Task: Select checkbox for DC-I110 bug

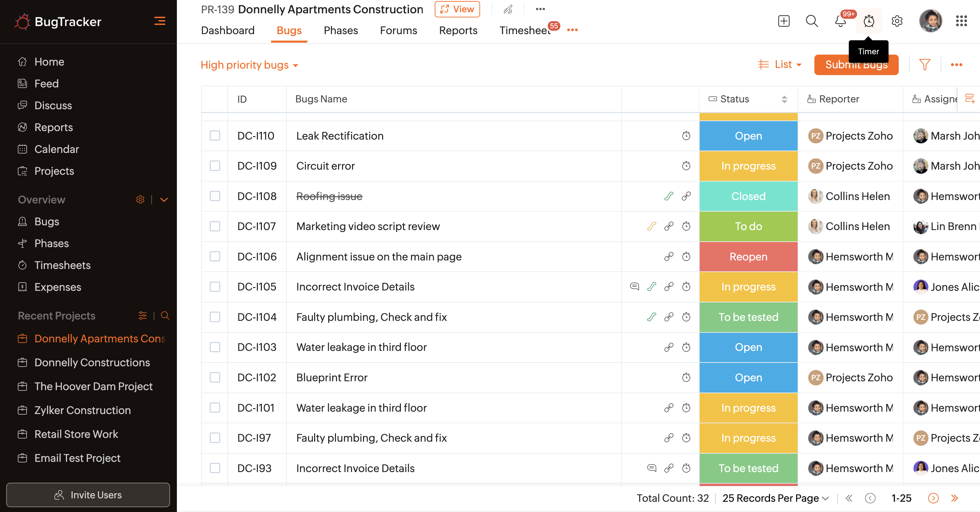Action: coord(215,136)
